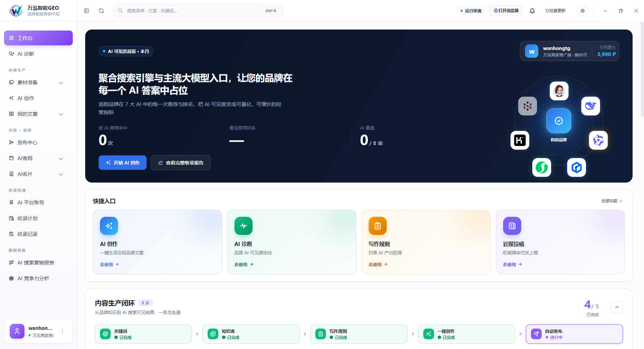This screenshot has height=349, width=644.
Task: Click the 写作规则 step card
Action: [x=359, y=334]
